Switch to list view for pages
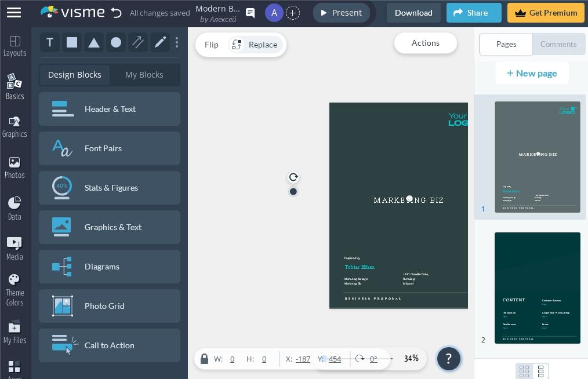Viewport: 588px width, 379px height. (x=540, y=371)
